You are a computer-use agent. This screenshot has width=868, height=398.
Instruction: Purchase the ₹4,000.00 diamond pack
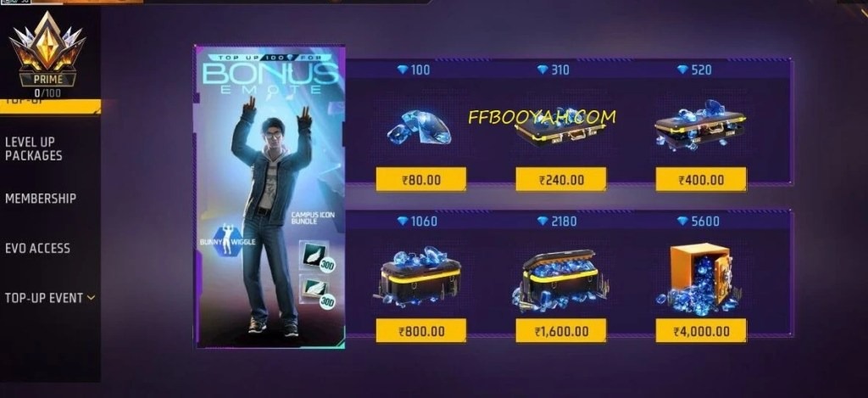pyautogui.click(x=701, y=331)
